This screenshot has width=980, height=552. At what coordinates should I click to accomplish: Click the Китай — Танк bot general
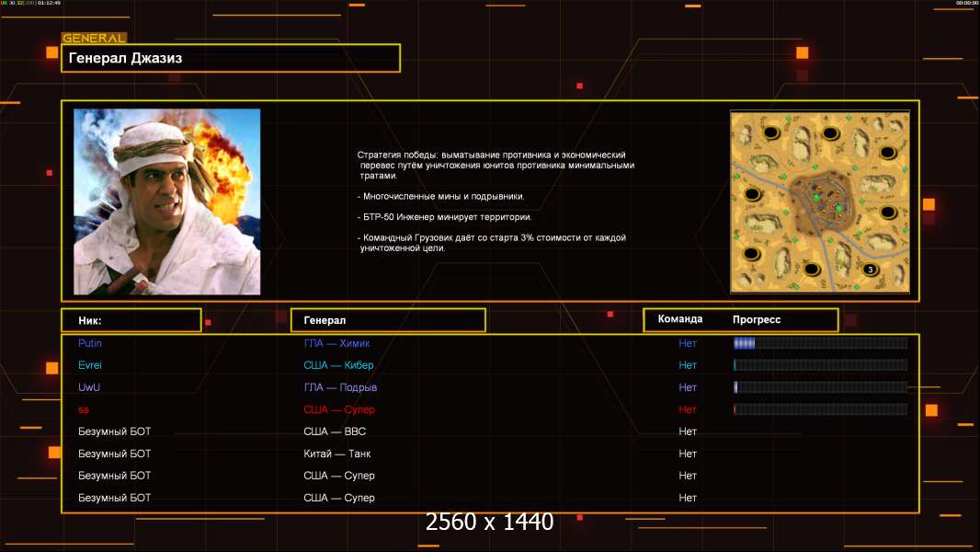click(336, 454)
